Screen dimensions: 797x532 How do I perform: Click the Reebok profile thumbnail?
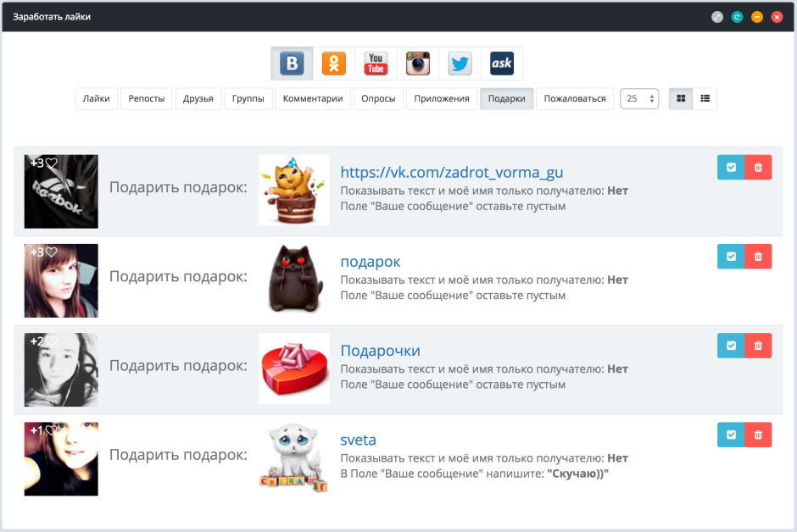point(61,191)
